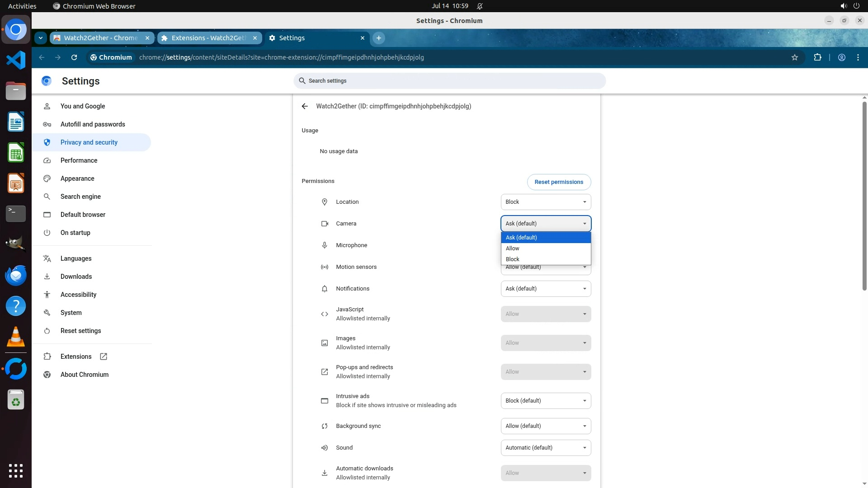This screenshot has width=868, height=488.
Task: Switch to the Watch2Gether - Chrome tab
Action: (x=100, y=38)
